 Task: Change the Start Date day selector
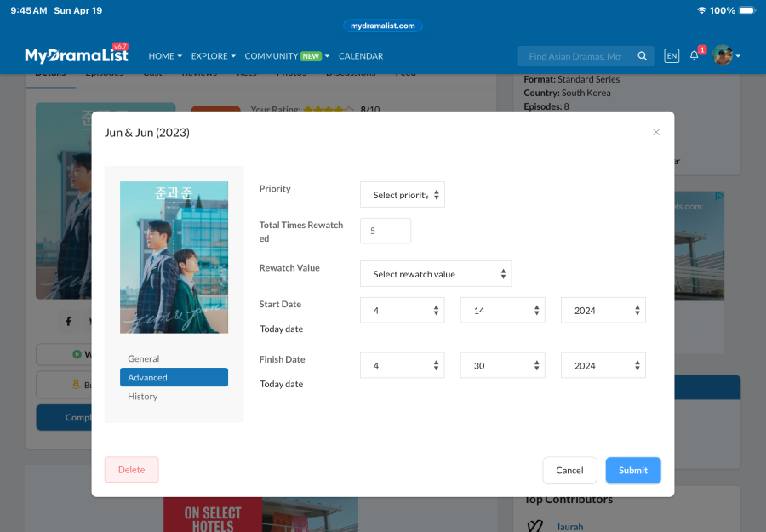tap(503, 310)
